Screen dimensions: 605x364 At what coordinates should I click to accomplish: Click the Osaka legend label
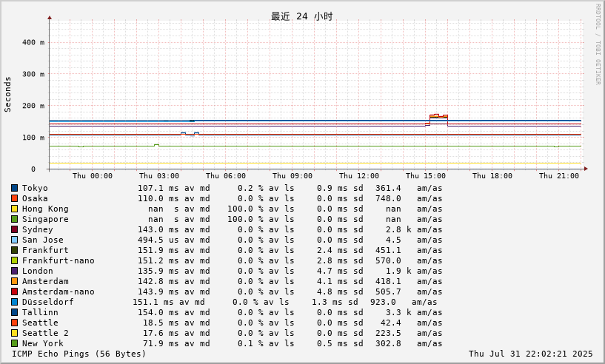tap(35, 198)
